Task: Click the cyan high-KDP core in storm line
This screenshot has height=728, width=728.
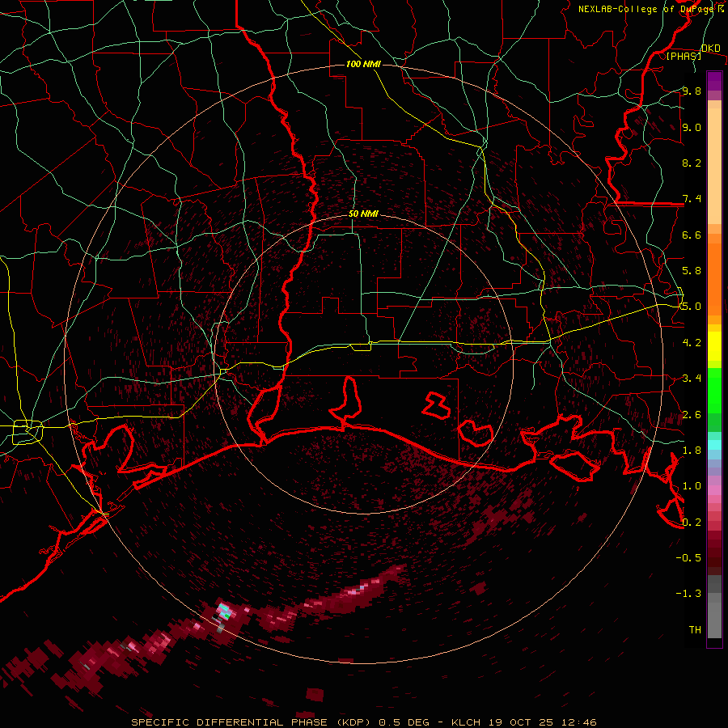Action: (x=225, y=611)
